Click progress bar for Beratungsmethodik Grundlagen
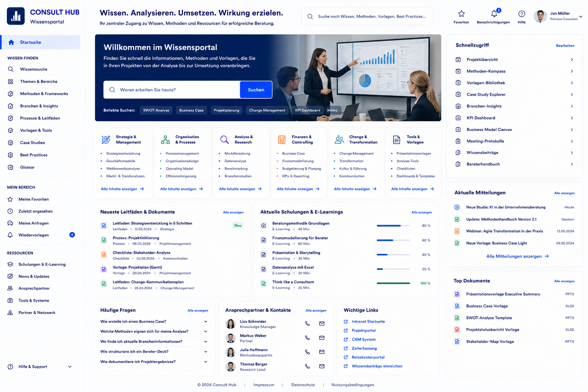 (x=393, y=226)
